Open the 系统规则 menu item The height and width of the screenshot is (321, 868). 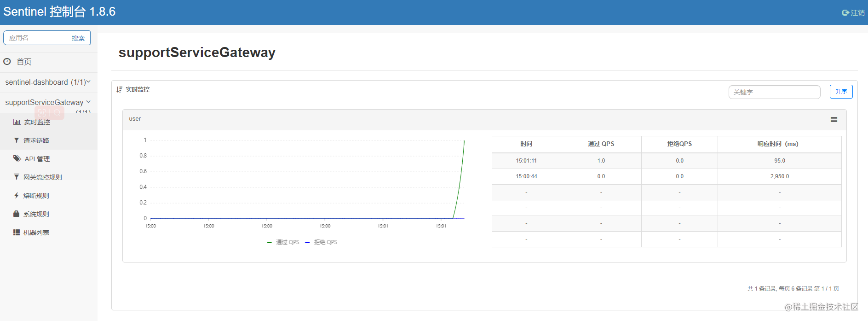pyautogui.click(x=36, y=214)
